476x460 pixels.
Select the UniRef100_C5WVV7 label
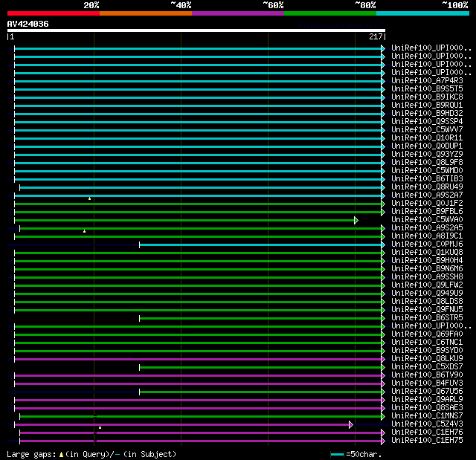(x=427, y=130)
